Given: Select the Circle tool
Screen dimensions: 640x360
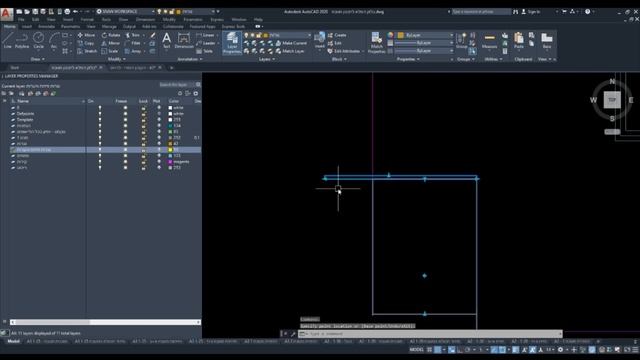Looking at the screenshot, I should tap(38, 40).
